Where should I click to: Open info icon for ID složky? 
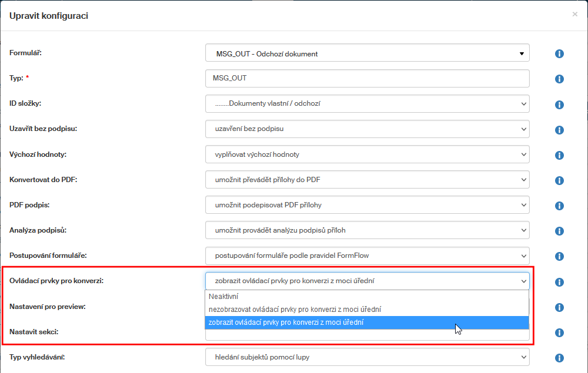[559, 105]
